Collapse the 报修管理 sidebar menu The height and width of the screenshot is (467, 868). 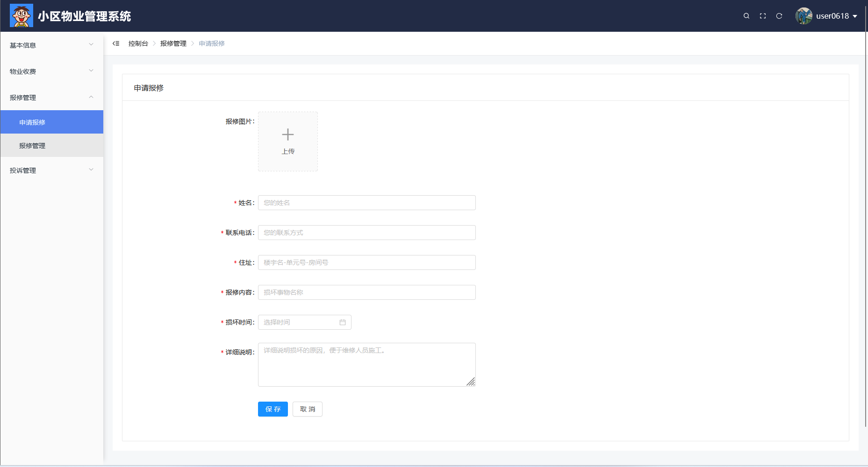(x=52, y=97)
